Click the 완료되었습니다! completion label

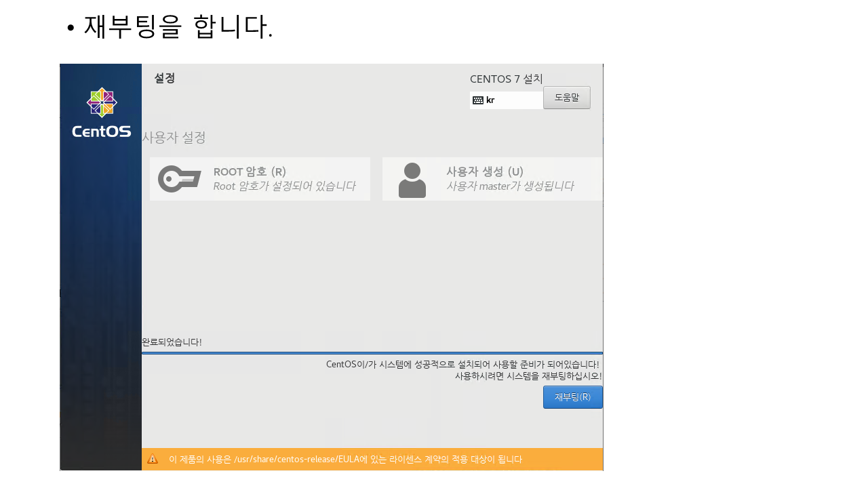pos(172,342)
